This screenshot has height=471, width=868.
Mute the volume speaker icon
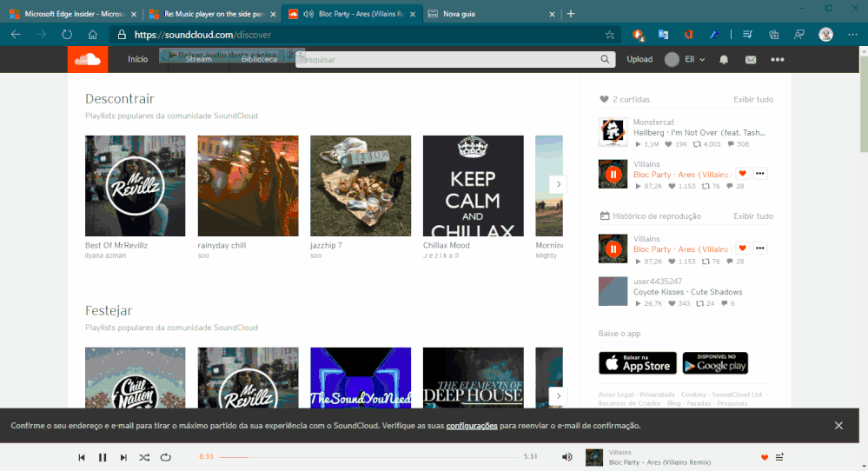(x=567, y=456)
